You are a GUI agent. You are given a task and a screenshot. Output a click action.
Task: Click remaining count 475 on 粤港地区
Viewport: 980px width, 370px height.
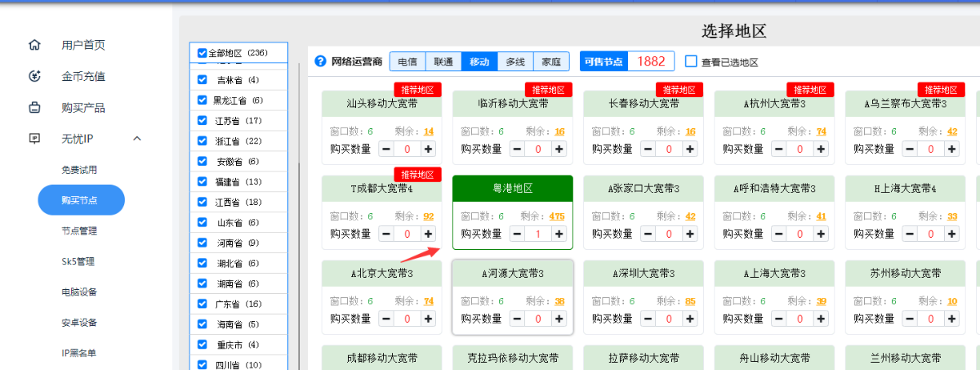[557, 216]
